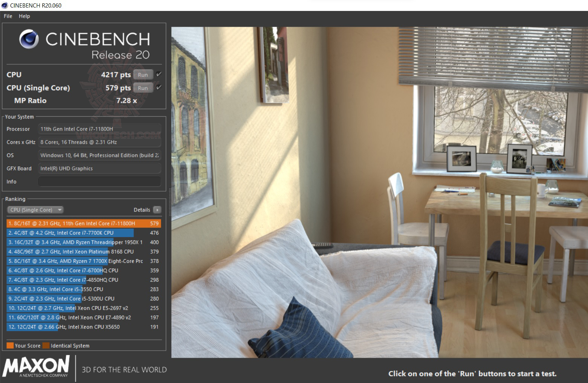The image size is (588, 383).
Task: Select ranking row 10 Xeon E5-2697 v2
Action: pyautogui.click(x=84, y=308)
